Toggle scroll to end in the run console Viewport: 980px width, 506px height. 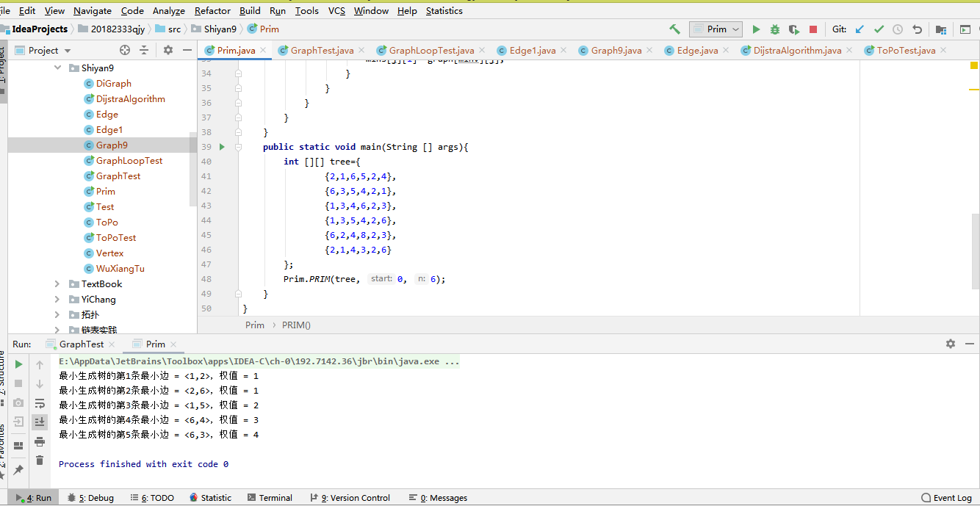click(40, 422)
